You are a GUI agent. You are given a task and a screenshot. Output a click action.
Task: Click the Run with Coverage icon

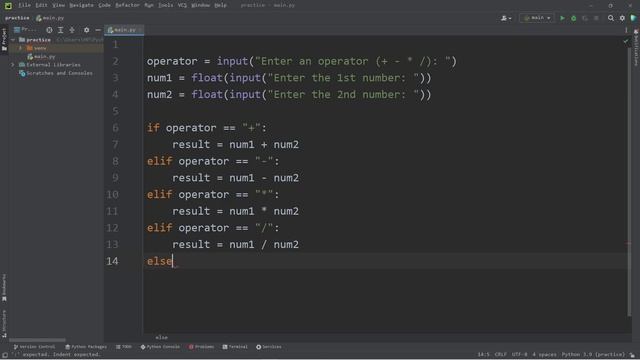(x=585, y=18)
